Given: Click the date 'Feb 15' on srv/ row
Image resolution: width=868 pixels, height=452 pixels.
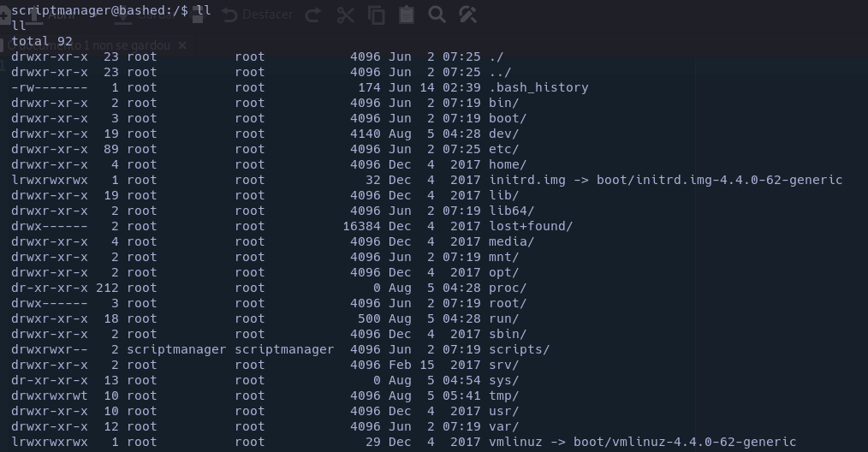Looking at the screenshot, I should coord(411,366).
